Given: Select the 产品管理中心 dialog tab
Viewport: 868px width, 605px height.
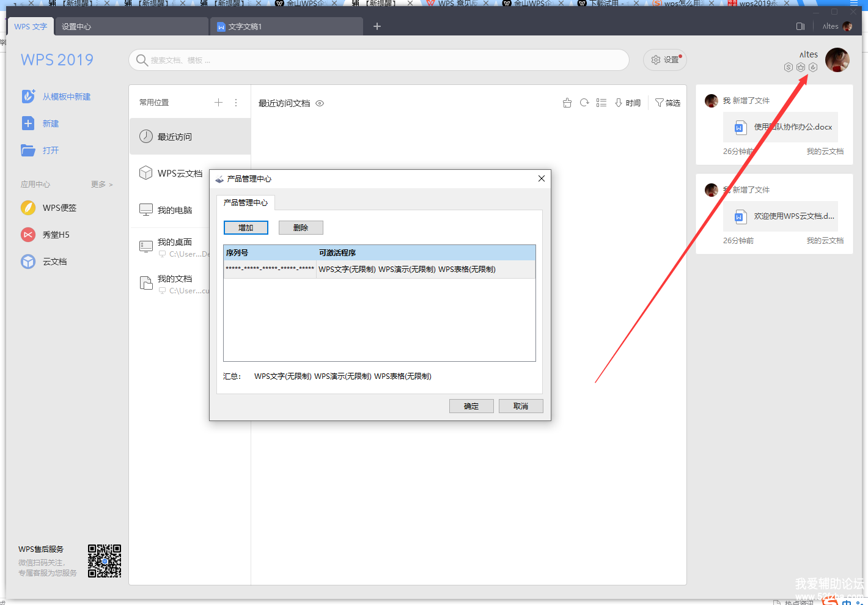Looking at the screenshot, I should [246, 202].
